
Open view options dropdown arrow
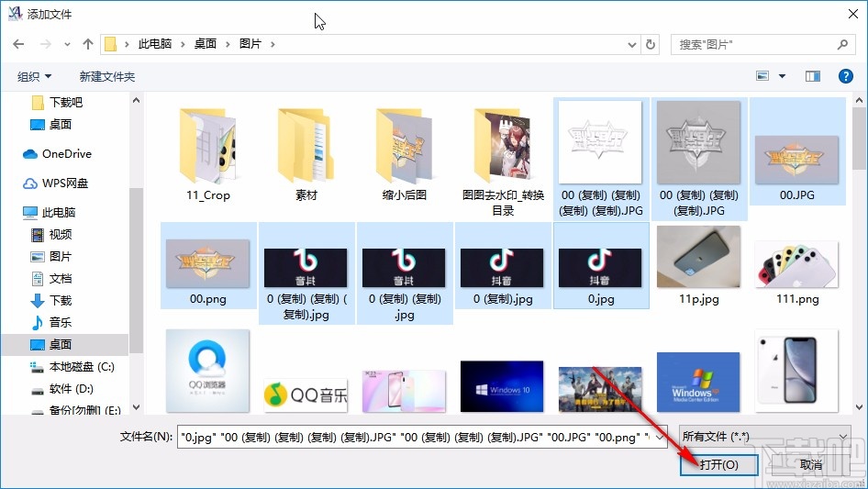click(782, 76)
